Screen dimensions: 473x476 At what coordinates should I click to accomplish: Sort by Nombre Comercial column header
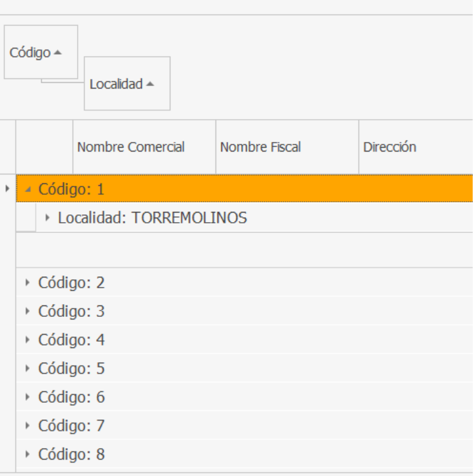click(x=131, y=147)
